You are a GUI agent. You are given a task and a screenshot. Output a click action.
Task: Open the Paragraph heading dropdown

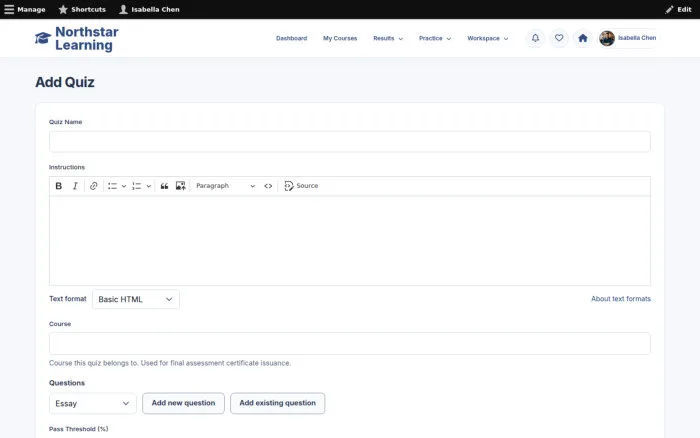[225, 186]
